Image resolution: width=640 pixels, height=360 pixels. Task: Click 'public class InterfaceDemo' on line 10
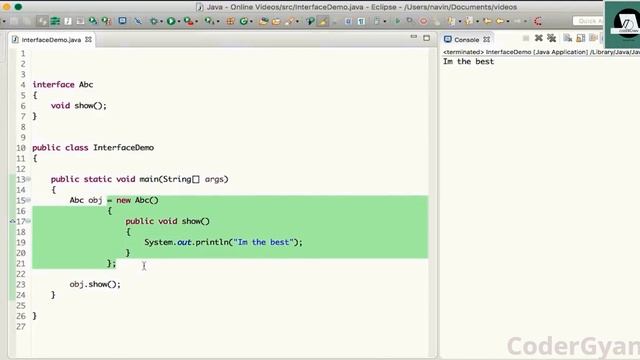[93, 148]
